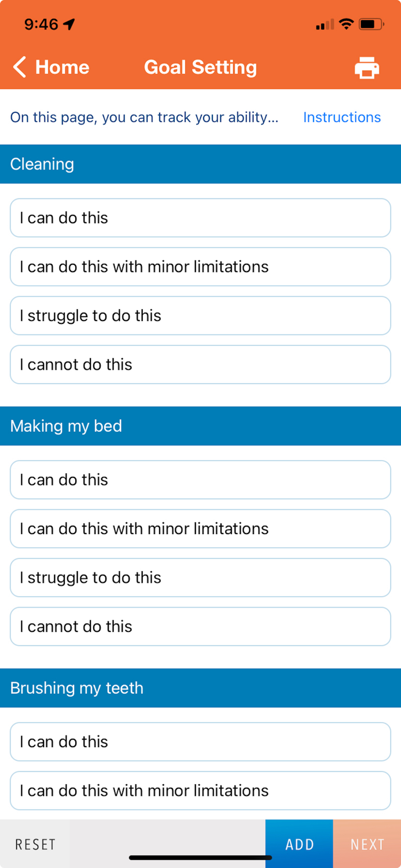This screenshot has width=401, height=868.
Task: Select "I can do this" under Cleaning
Action: click(200, 218)
